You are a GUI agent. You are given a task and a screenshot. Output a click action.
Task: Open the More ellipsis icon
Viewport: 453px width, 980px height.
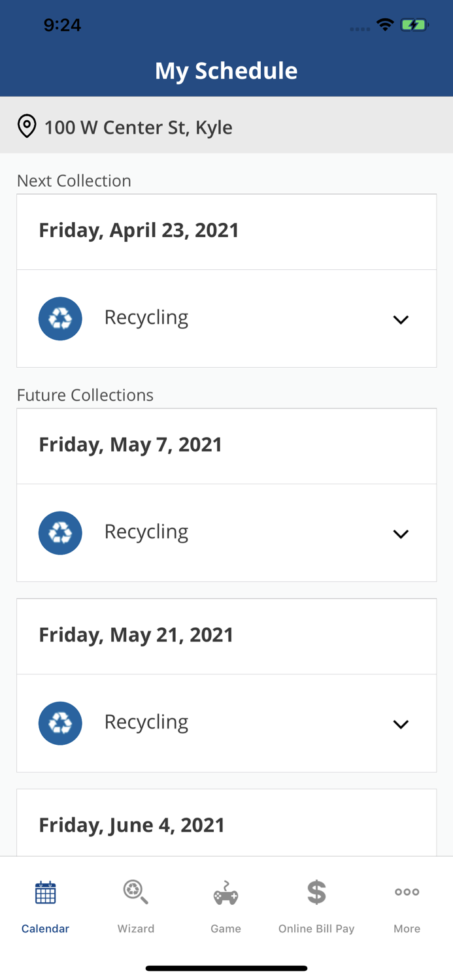(407, 892)
